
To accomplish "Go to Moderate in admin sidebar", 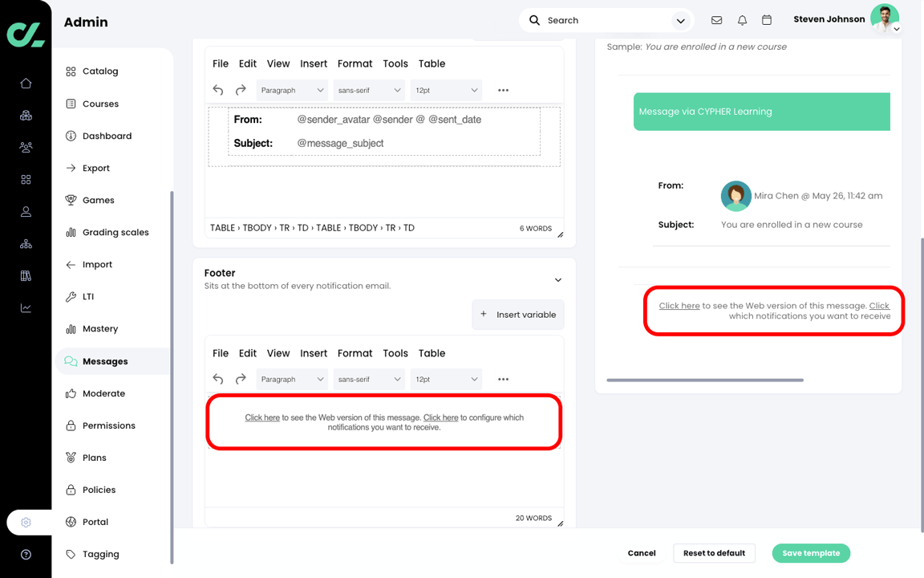I will 103,393.
